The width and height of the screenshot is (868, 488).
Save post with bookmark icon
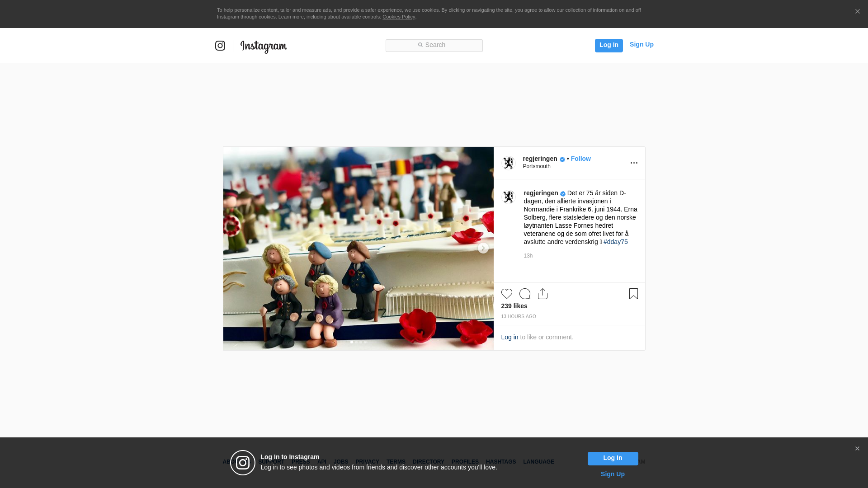pyautogui.click(x=633, y=294)
